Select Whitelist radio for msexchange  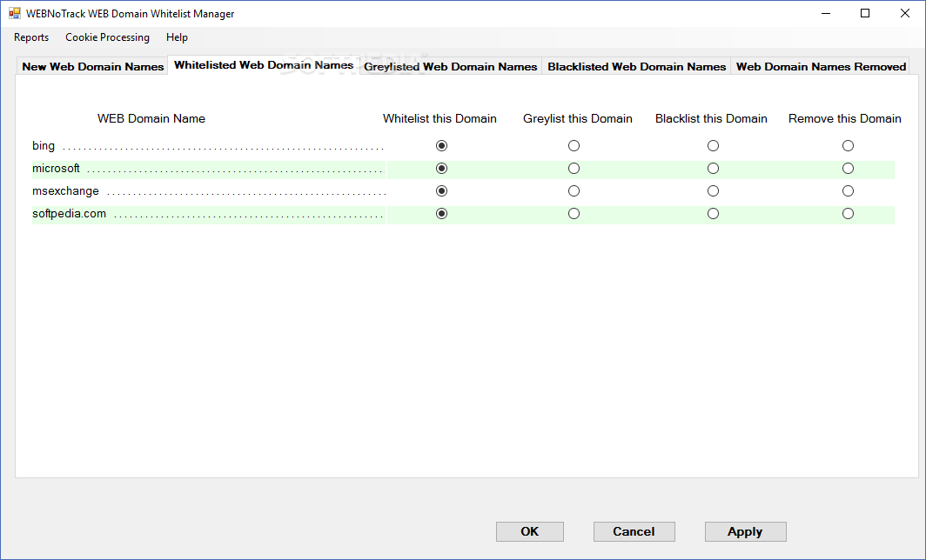[x=441, y=191]
